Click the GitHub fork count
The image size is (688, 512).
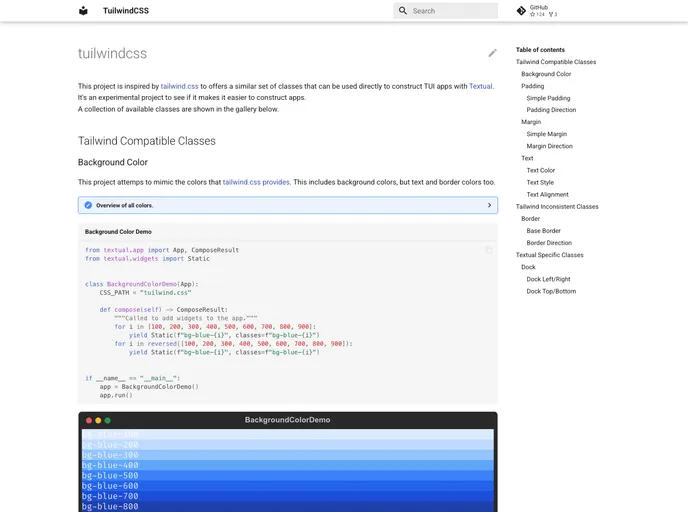pos(553,14)
